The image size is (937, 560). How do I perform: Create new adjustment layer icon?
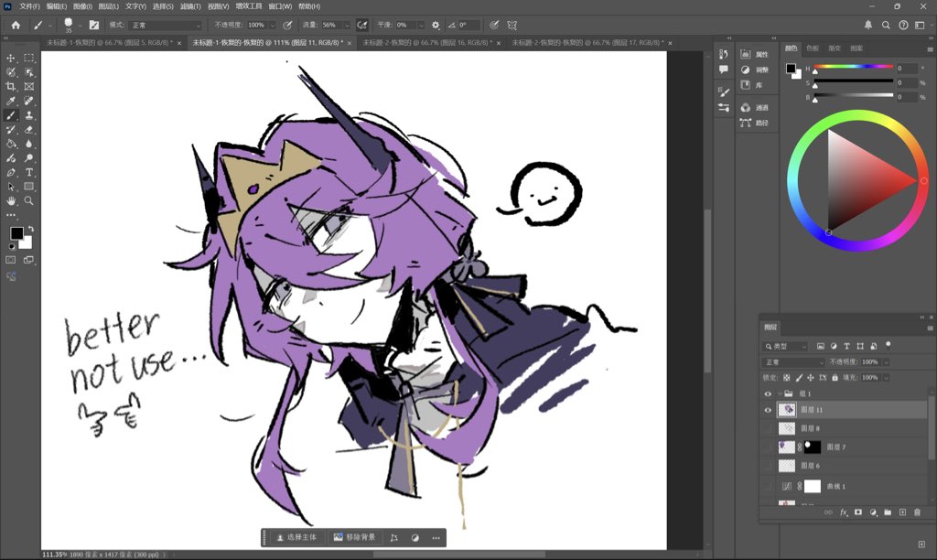click(x=873, y=512)
